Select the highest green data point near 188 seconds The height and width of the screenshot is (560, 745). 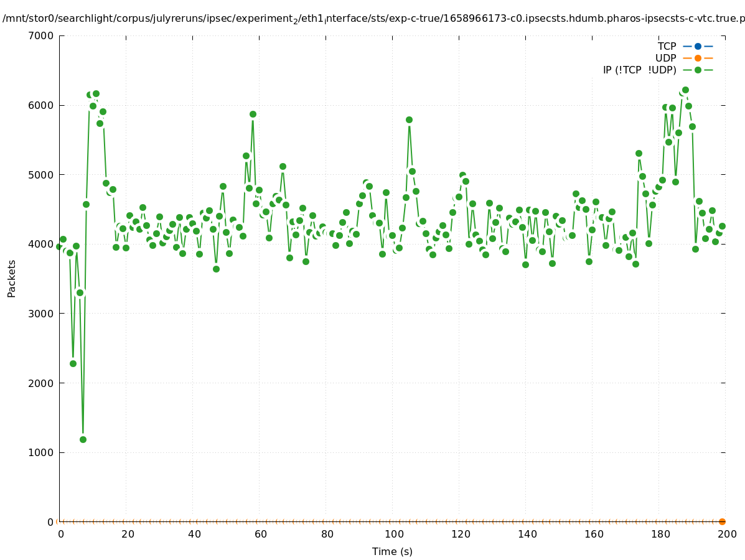tap(685, 90)
